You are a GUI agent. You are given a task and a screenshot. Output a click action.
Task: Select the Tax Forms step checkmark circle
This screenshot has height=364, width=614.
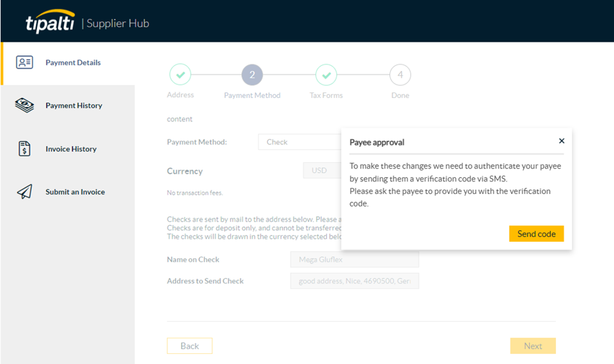[326, 75]
